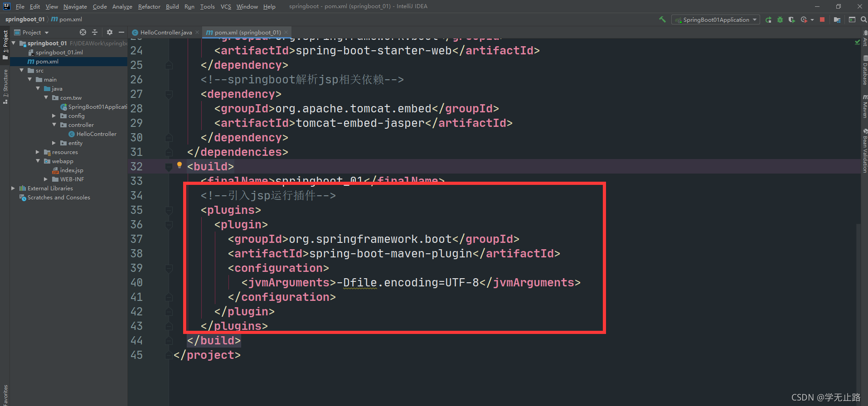Viewport: 868px width, 406px height.
Task: Click the pom.xml breadcrumb in the navigation bar
Action: click(x=67, y=19)
